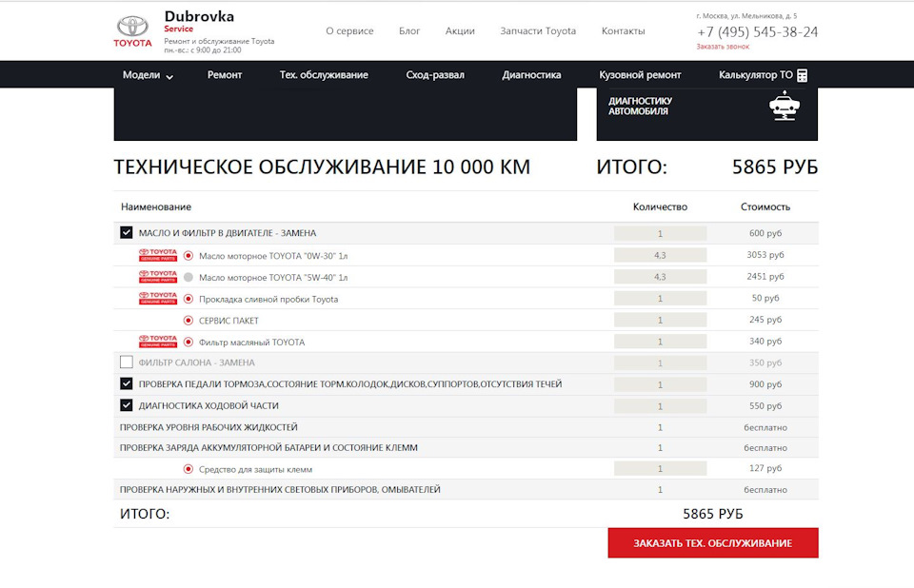Click Диагностику автомобиля banner

(707, 113)
